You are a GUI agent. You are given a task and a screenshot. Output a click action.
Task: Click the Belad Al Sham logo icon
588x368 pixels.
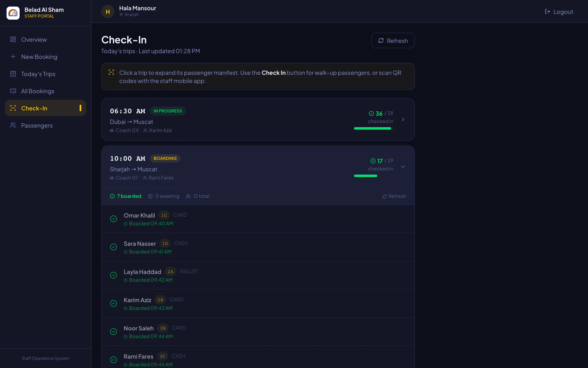click(x=13, y=13)
